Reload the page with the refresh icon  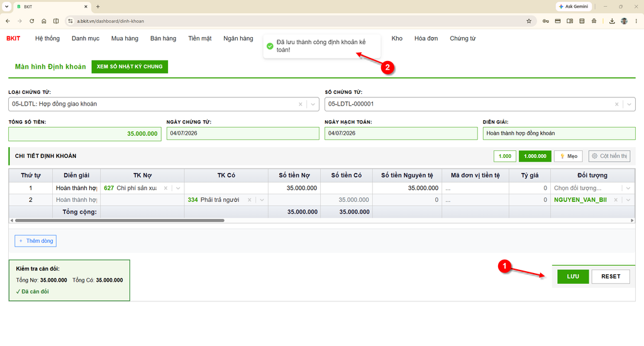[31, 21]
